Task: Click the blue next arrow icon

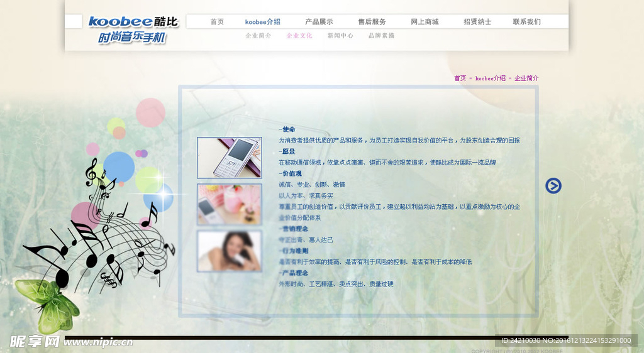Action: click(x=553, y=185)
